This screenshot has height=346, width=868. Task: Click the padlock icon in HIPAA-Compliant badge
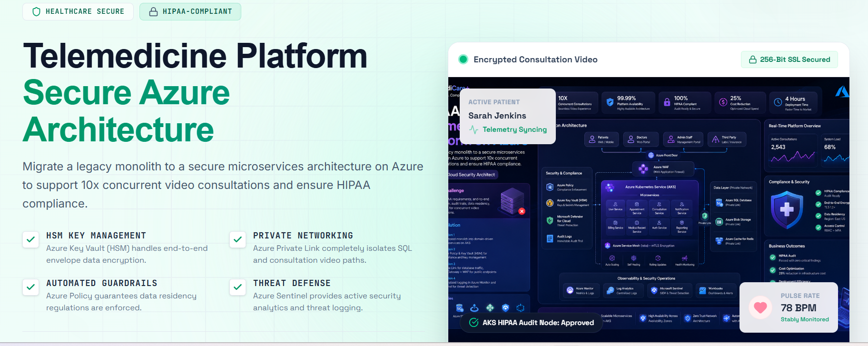click(x=153, y=11)
